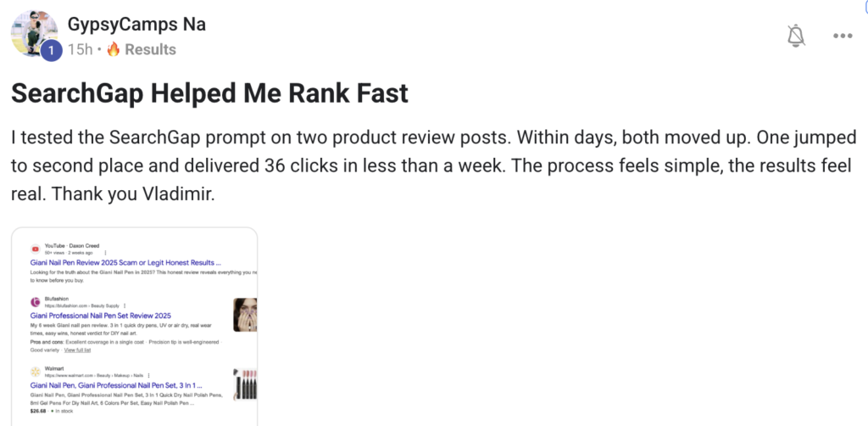Click the author name GypsyCamps Na

coord(136,25)
